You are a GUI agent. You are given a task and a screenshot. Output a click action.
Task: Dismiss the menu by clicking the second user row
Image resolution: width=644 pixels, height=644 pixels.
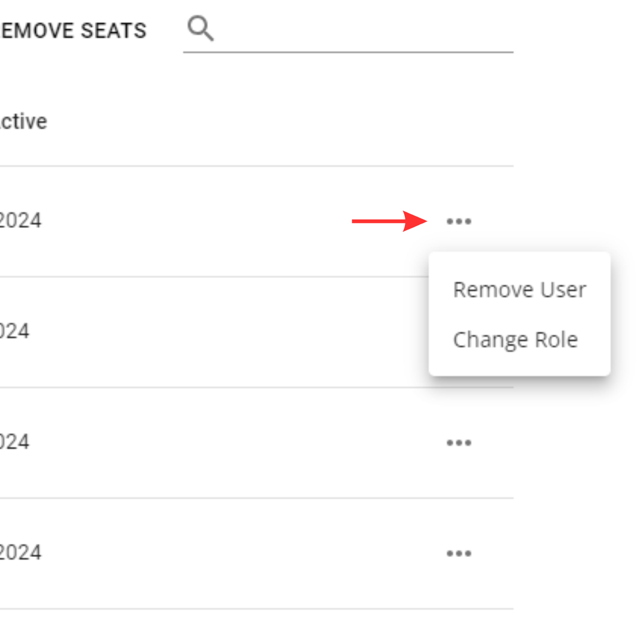click(179, 331)
